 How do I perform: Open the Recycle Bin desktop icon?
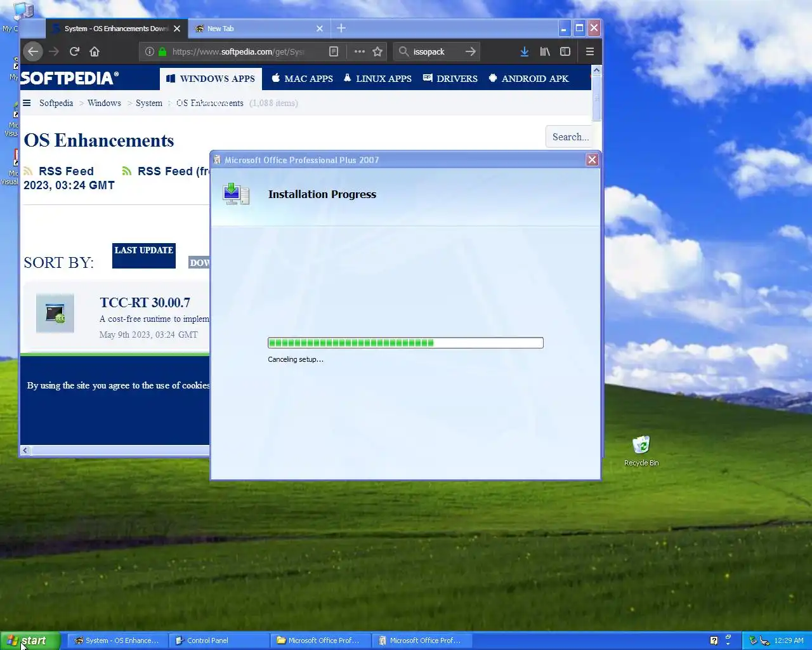641,451
